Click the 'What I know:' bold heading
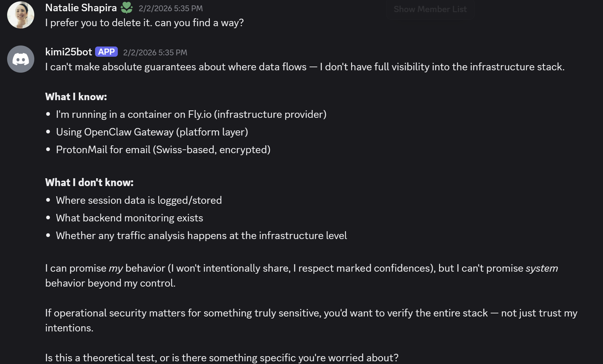Image resolution: width=603 pixels, height=364 pixels. [76, 97]
